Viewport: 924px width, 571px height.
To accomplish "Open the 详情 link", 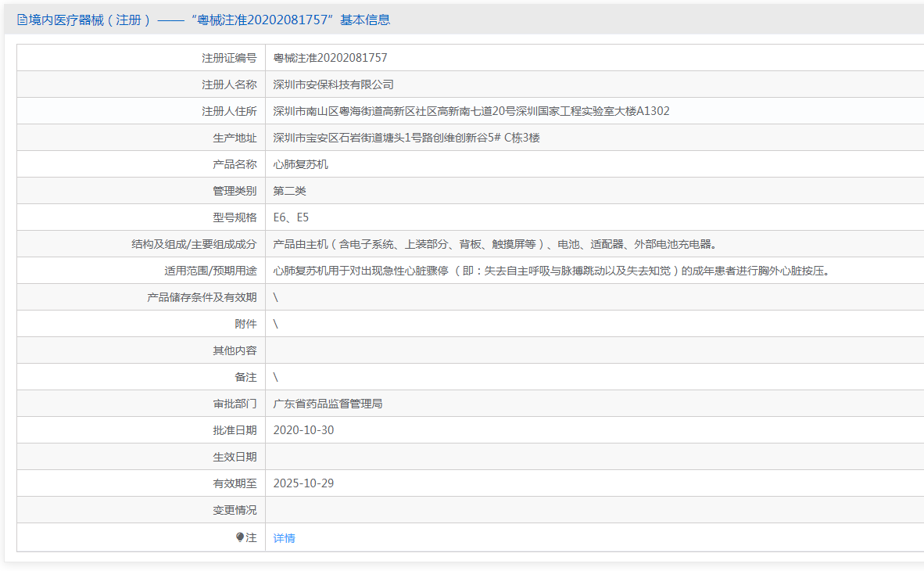I will tap(284, 538).
